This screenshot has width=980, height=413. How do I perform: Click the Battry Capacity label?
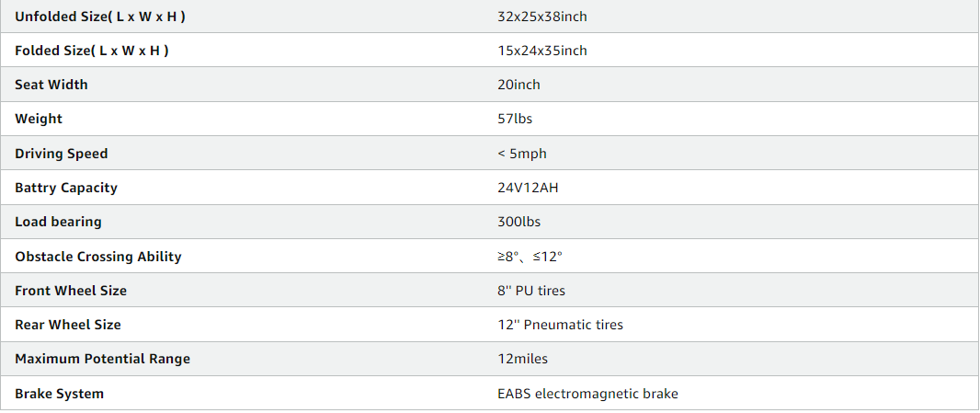(x=66, y=188)
